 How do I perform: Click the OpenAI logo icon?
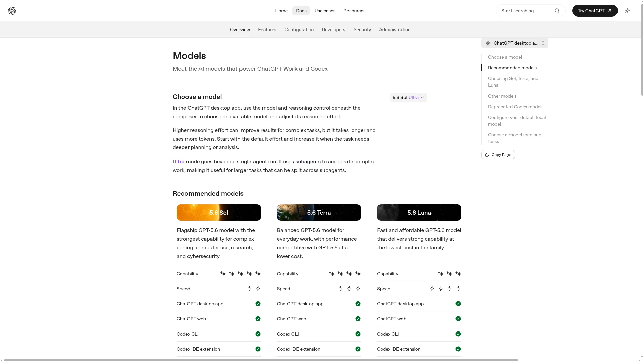pos(12,11)
